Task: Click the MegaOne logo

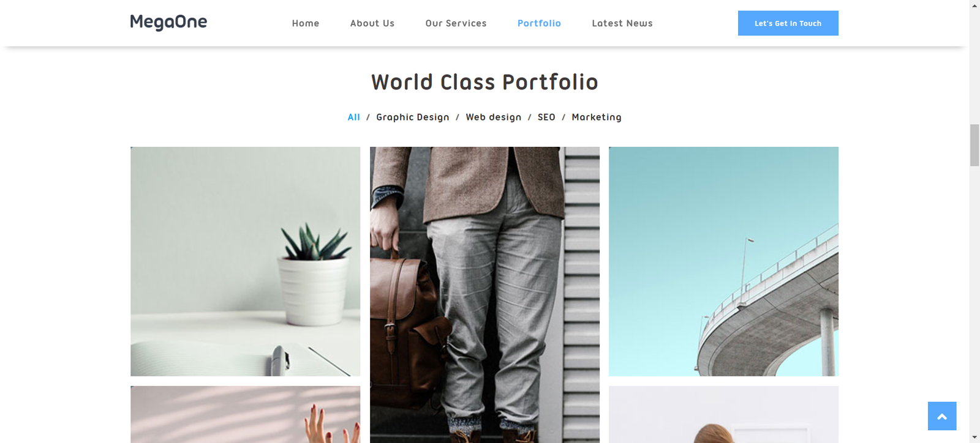Action: pyautogui.click(x=168, y=23)
